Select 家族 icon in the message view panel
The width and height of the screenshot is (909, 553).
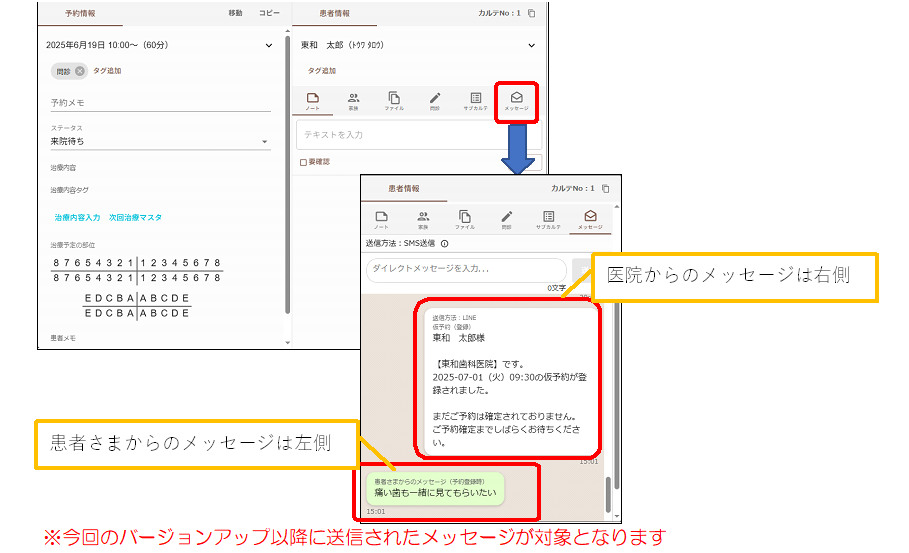(x=423, y=220)
